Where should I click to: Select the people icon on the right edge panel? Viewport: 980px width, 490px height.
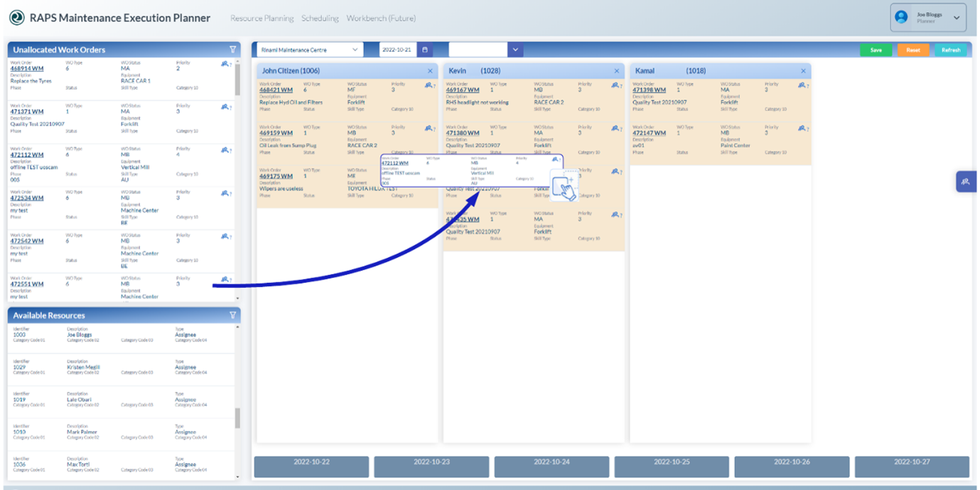[x=966, y=181]
